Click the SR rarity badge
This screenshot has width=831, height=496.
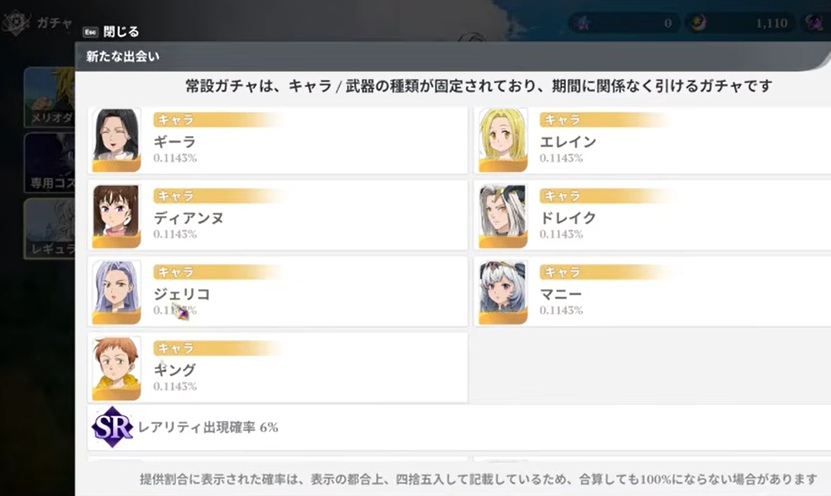point(112,427)
